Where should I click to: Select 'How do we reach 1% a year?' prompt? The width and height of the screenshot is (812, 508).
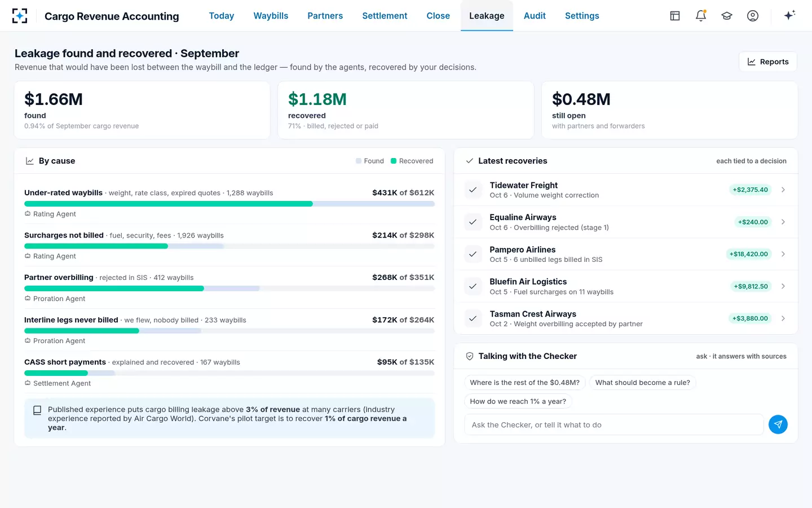point(518,401)
